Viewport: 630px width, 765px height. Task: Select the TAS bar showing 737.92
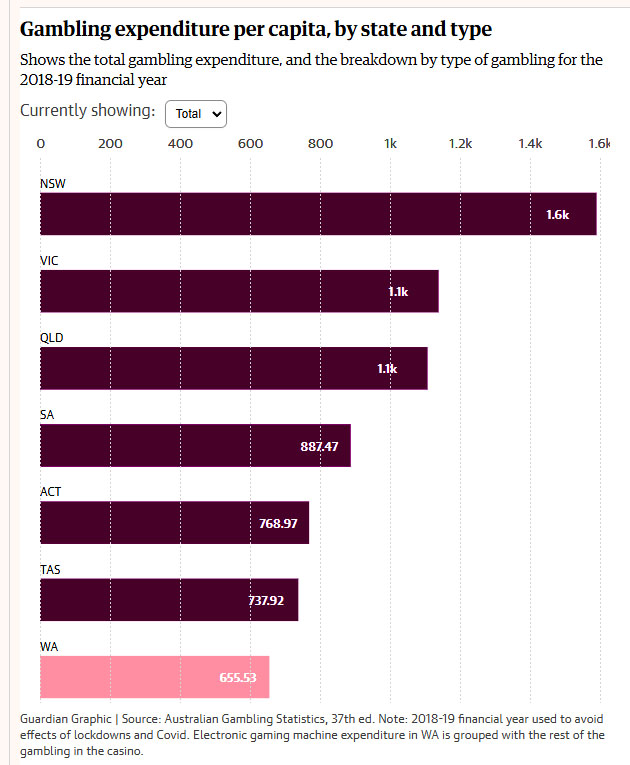tap(169, 599)
